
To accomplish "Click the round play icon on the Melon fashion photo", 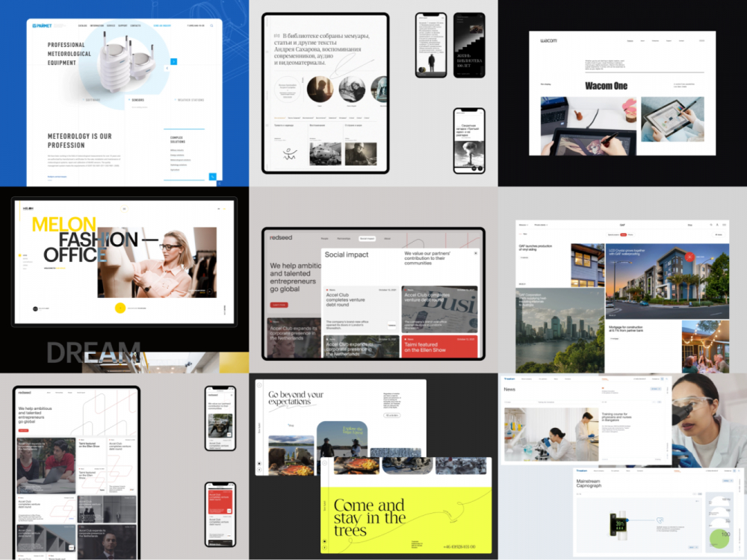I will [x=210, y=292].
